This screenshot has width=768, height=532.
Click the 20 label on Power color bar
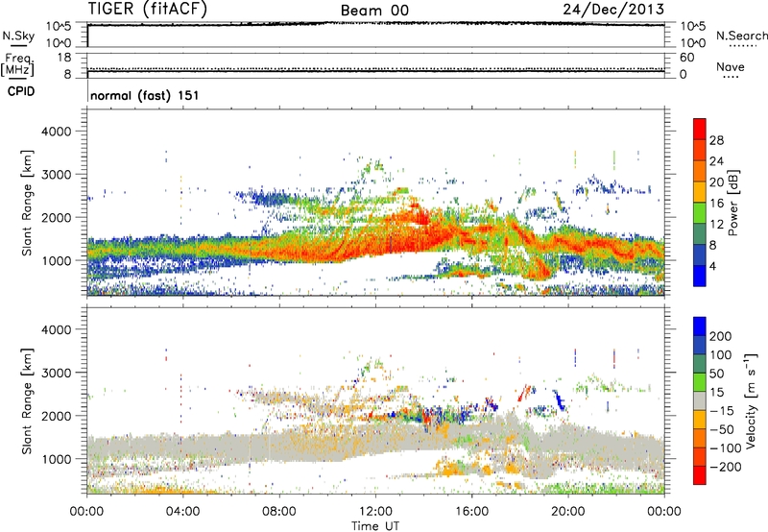[716, 182]
